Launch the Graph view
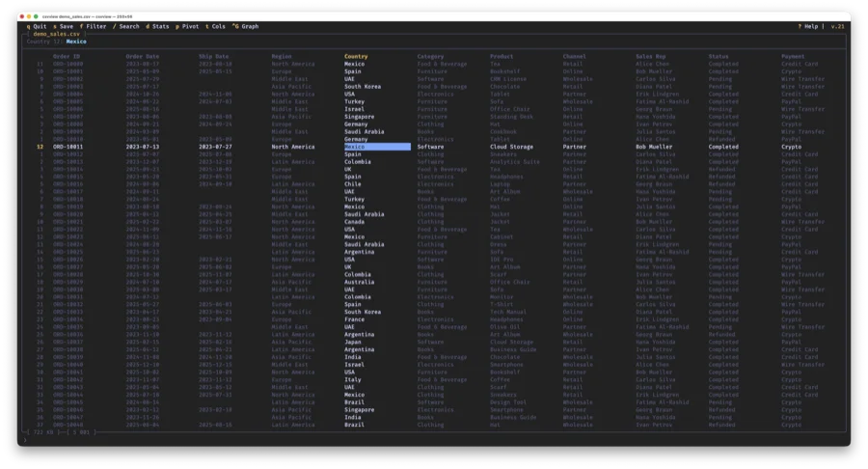Viewport: 868px width, 469px height. click(x=247, y=26)
